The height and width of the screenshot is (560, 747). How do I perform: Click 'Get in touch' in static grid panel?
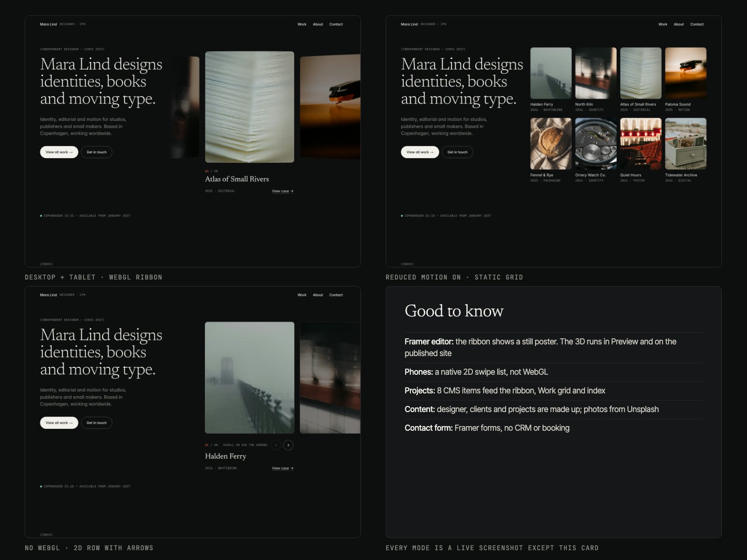(x=458, y=152)
